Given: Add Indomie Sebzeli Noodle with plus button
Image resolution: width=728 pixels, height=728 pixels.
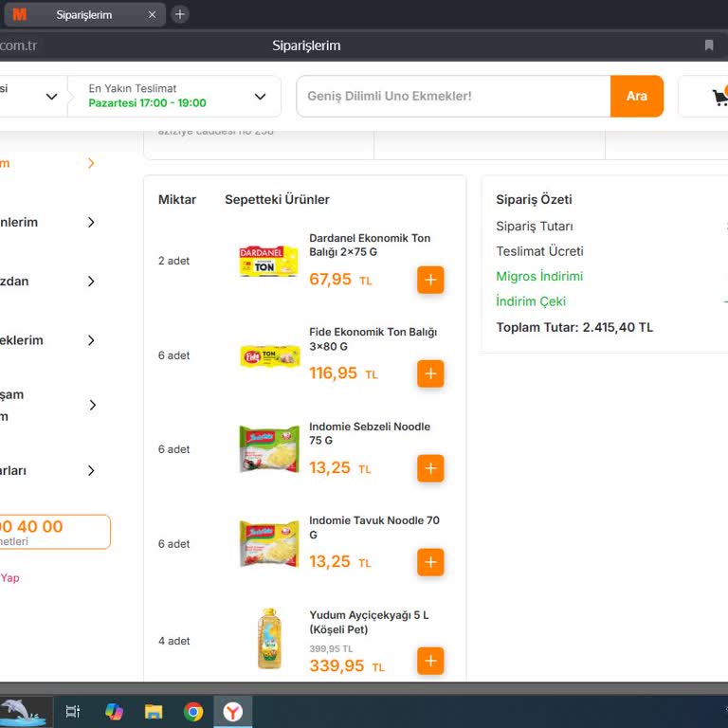Looking at the screenshot, I should point(430,468).
